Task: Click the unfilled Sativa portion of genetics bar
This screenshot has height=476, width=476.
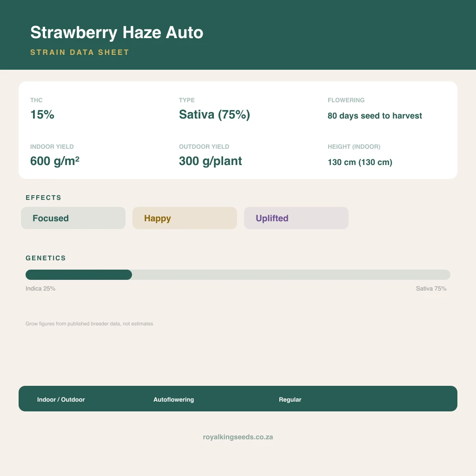Action: (x=291, y=275)
